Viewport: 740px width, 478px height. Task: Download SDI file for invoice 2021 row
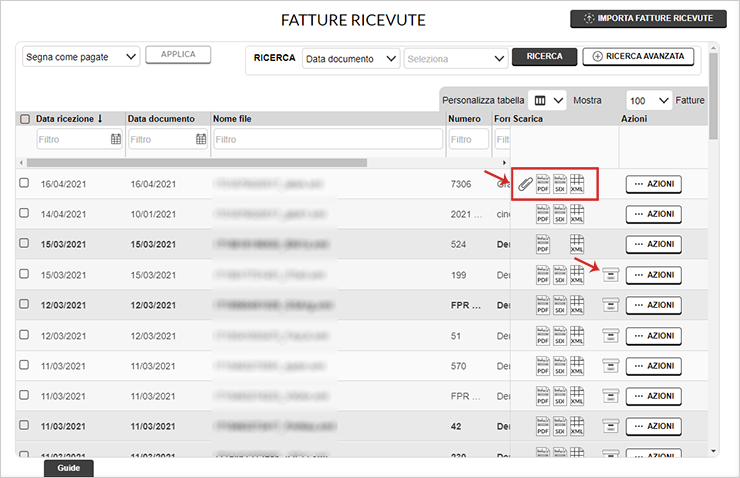(560, 214)
